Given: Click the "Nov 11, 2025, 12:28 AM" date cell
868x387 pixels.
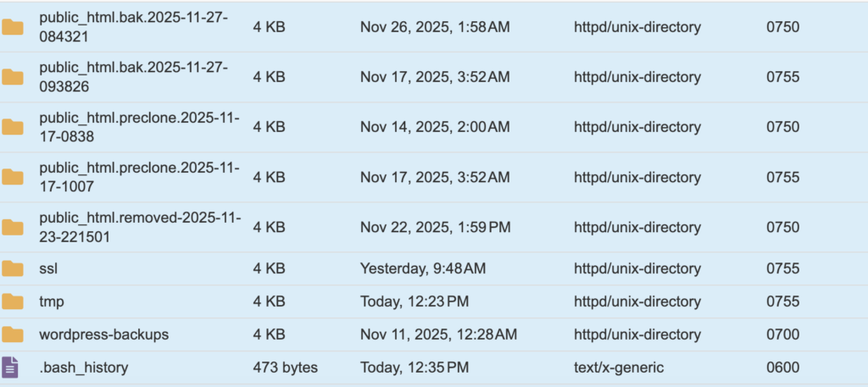Looking at the screenshot, I should (438, 334).
